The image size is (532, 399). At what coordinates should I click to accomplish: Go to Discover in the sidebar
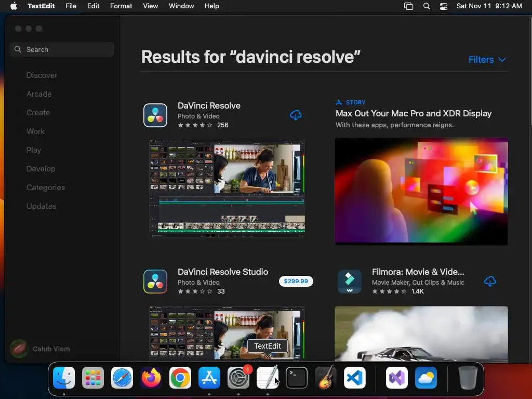pyautogui.click(x=42, y=75)
